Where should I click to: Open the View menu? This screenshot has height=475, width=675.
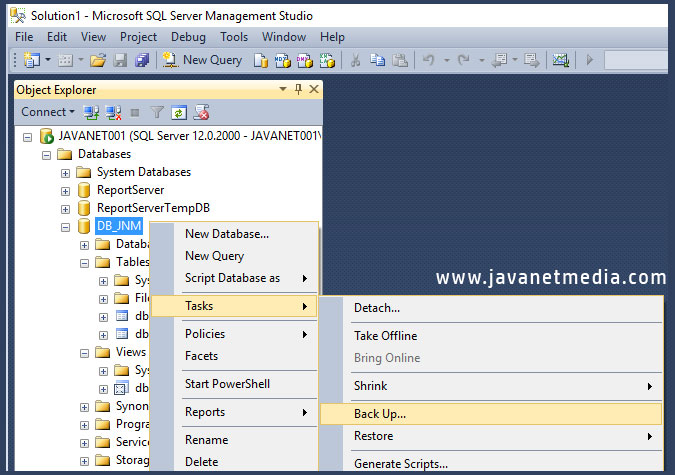(93, 37)
